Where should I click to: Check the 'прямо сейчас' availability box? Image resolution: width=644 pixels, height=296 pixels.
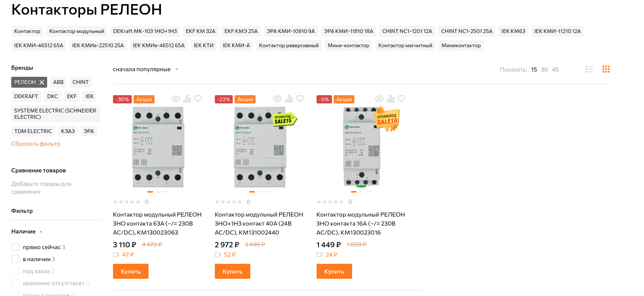(15, 247)
